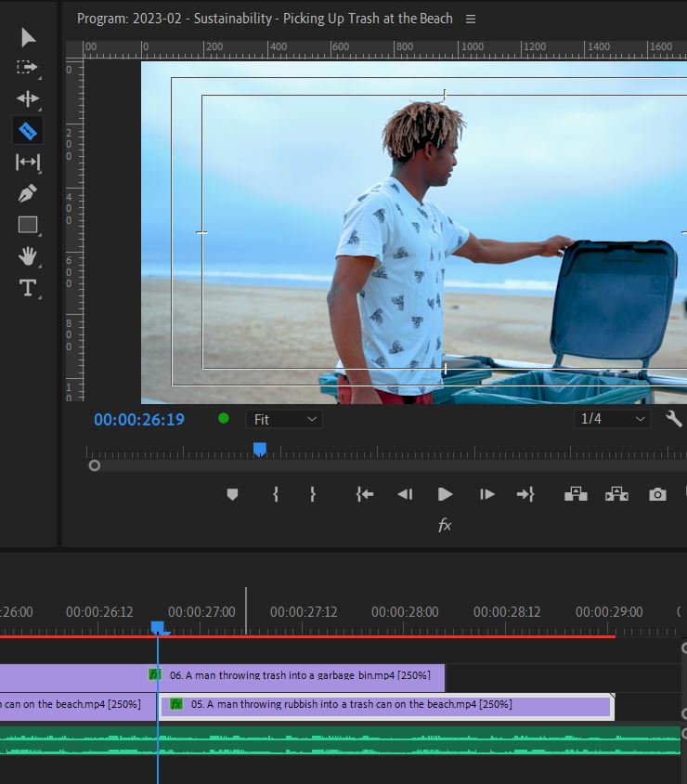Play the program monitor
Viewport: 687px width, 784px height.
(x=445, y=494)
